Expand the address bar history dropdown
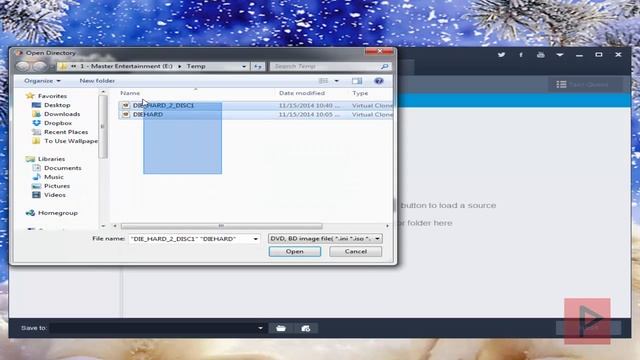Screen dimensions: 640x360 click(244, 66)
